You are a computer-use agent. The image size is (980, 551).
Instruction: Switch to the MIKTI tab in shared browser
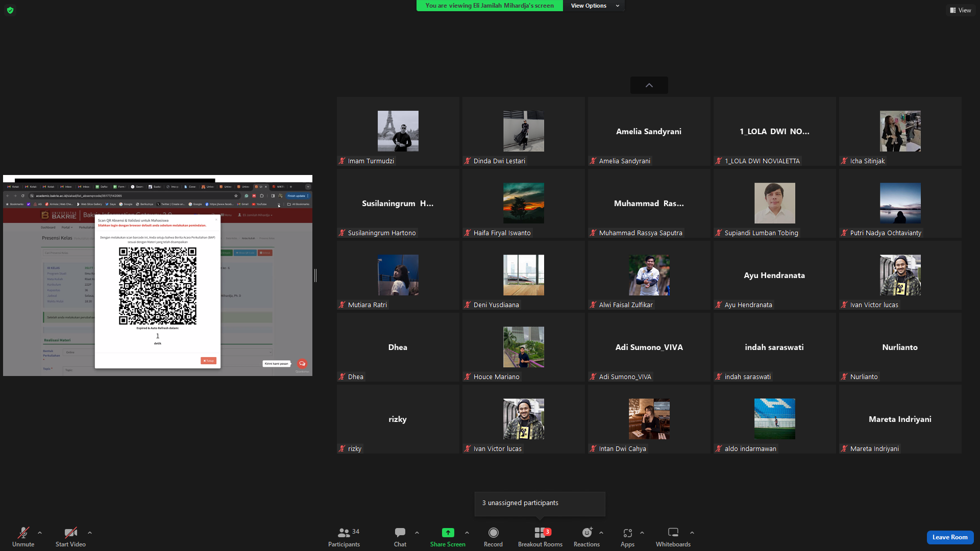click(279, 187)
